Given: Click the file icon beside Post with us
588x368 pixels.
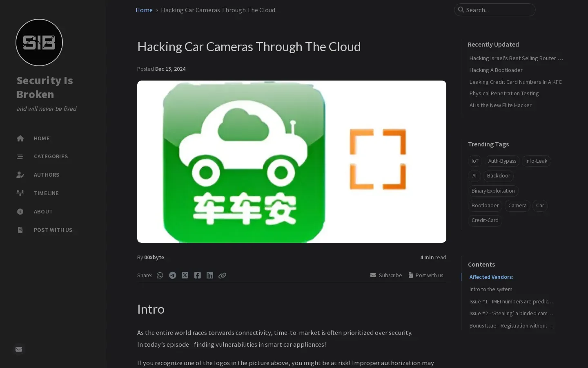Looking at the screenshot, I should 411,276.
